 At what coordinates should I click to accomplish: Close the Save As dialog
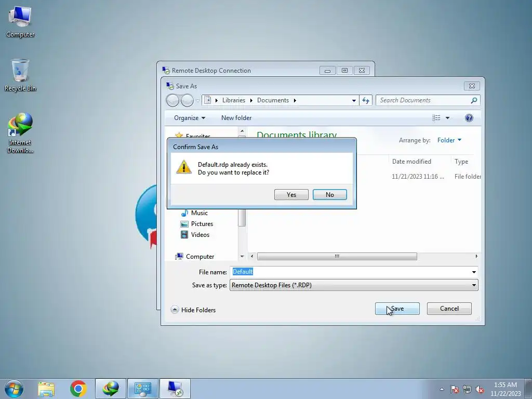pyautogui.click(x=472, y=86)
